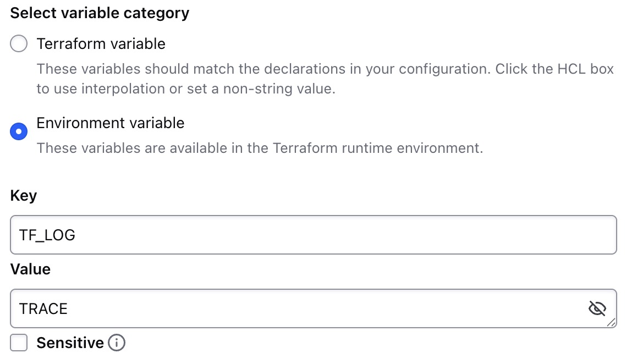The height and width of the screenshot is (364, 626).
Task: Click the TRACE text inside Value
Action: 43,309
